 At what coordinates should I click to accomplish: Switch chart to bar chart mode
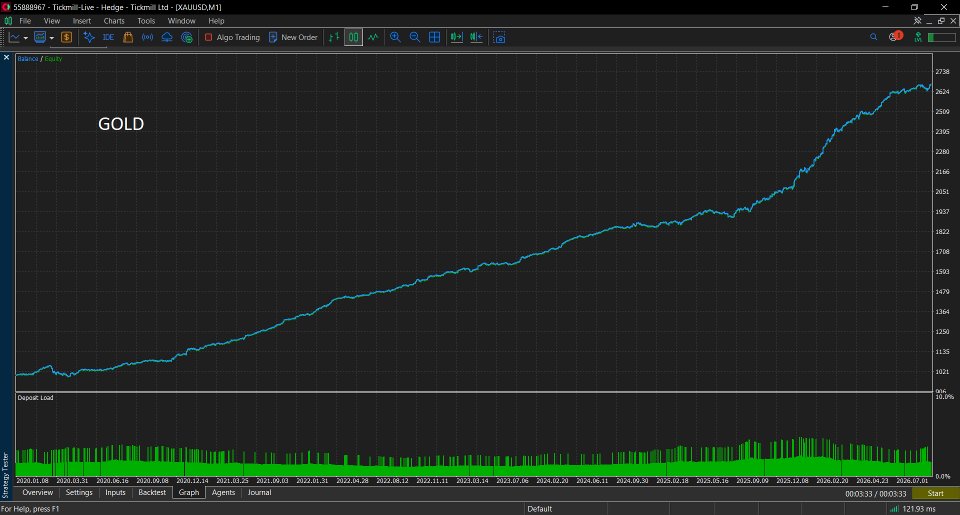pos(334,37)
